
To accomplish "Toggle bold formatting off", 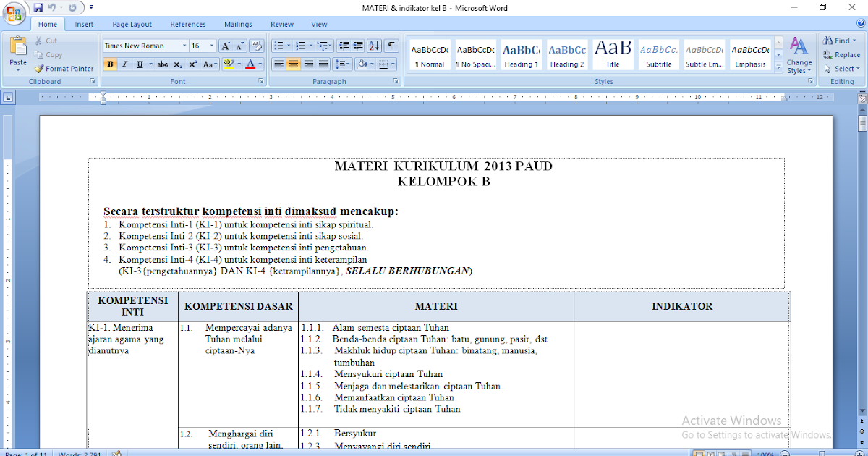I will point(110,64).
